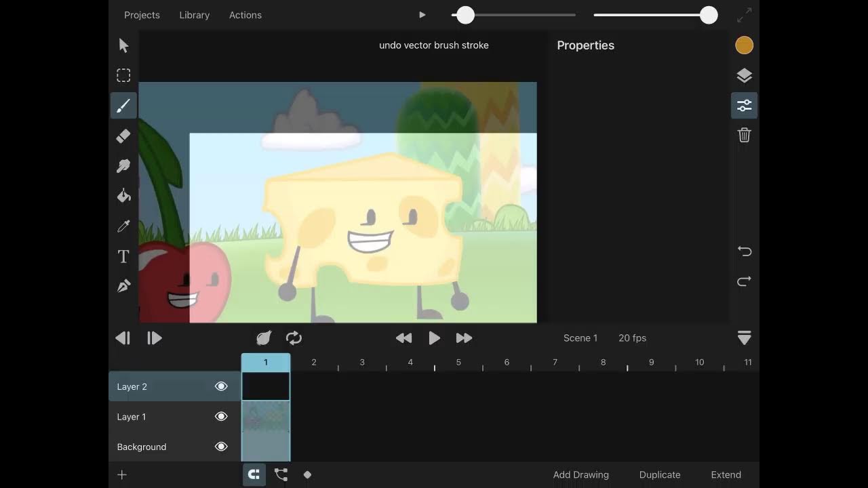The image size is (868, 488).
Task: Open the Actions menu
Action: [245, 15]
